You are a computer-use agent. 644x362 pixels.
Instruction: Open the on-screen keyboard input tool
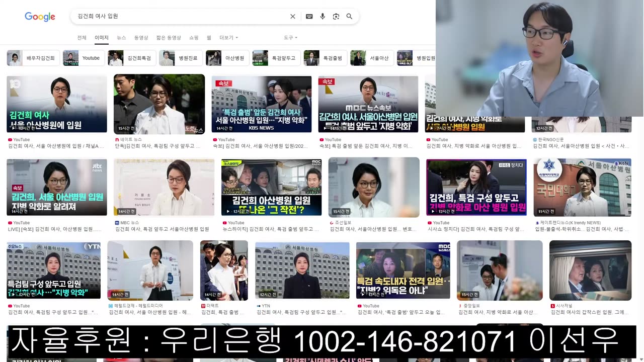pyautogui.click(x=309, y=17)
